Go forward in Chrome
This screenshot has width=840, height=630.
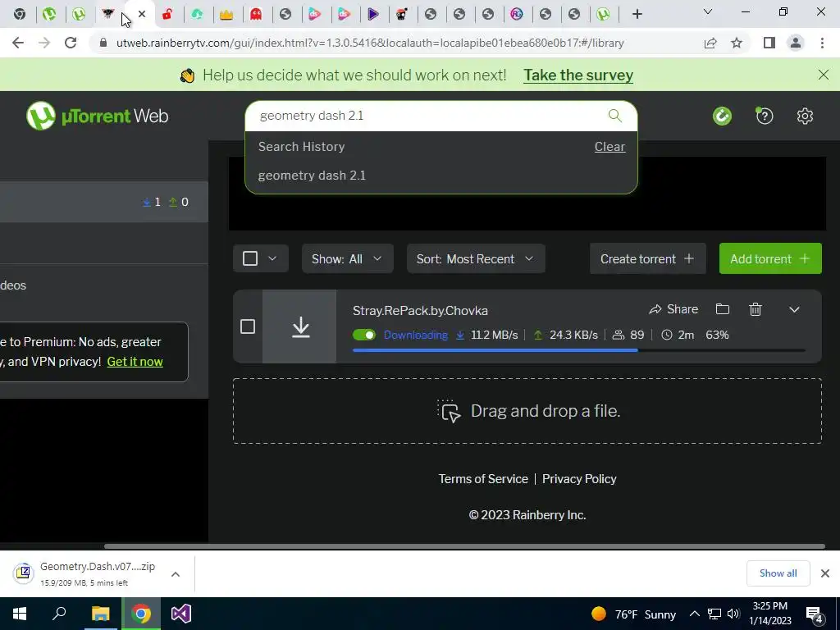click(x=44, y=43)
